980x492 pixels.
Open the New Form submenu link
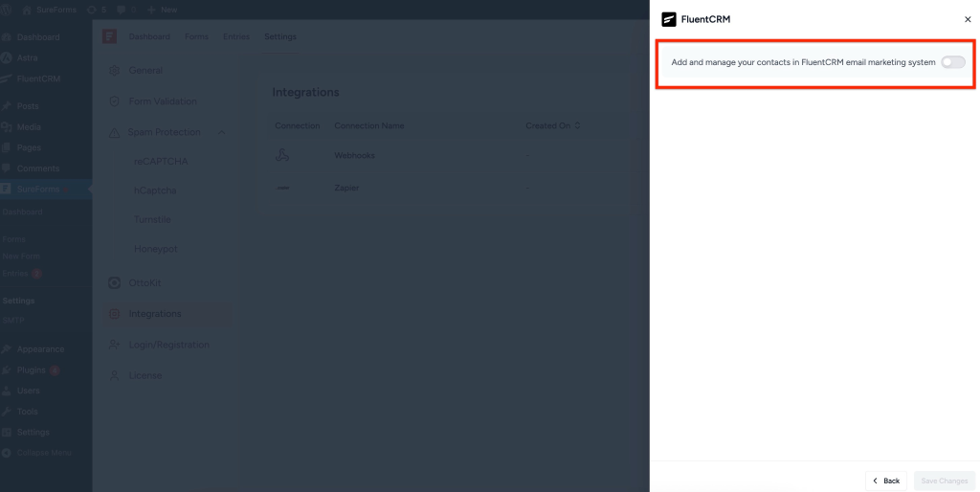(21, 257)
